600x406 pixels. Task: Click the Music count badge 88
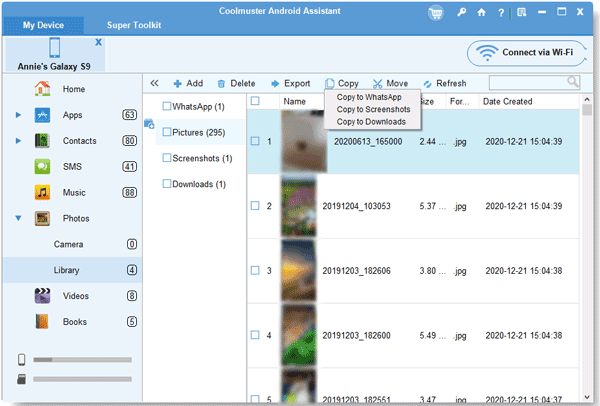point(129,192)
